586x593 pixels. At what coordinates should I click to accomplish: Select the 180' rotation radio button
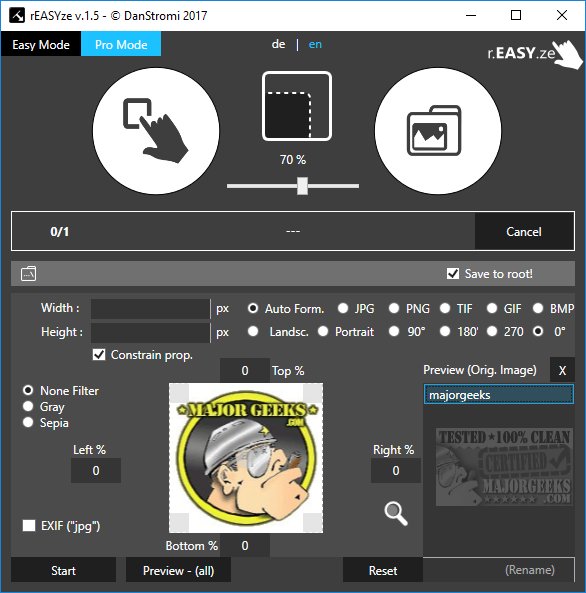(445, 331)
